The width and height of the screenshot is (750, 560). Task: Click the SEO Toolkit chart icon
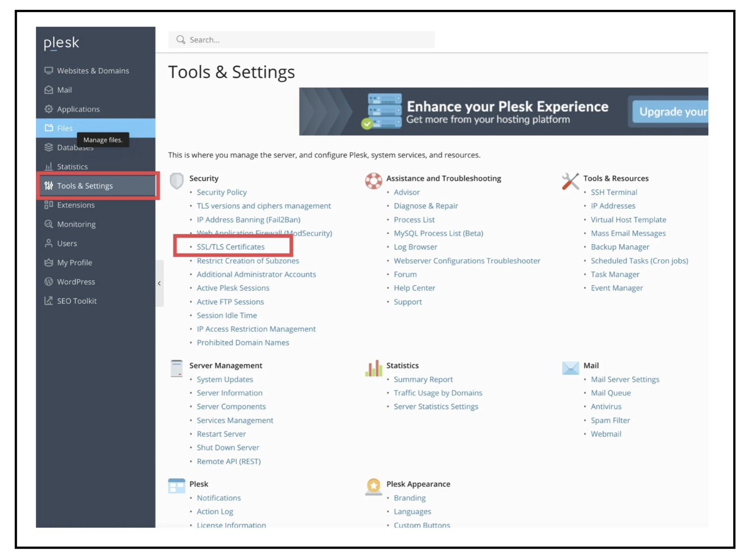tap(49, 300)
